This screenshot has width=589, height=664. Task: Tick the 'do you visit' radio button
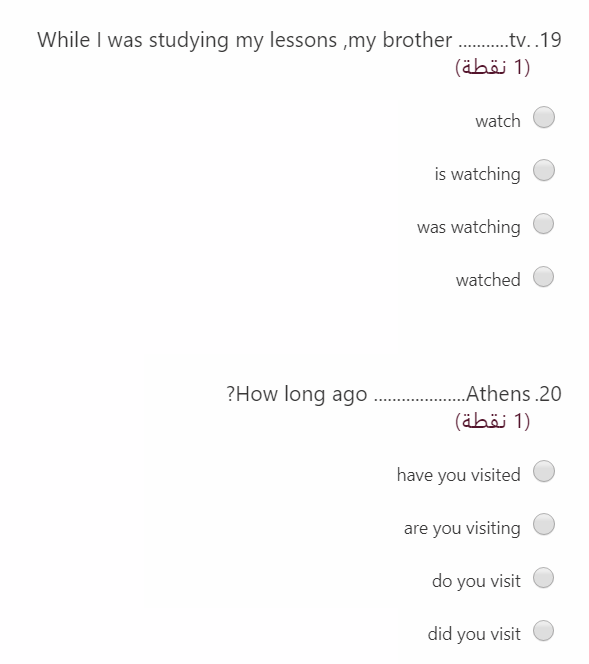coord(544,578)
